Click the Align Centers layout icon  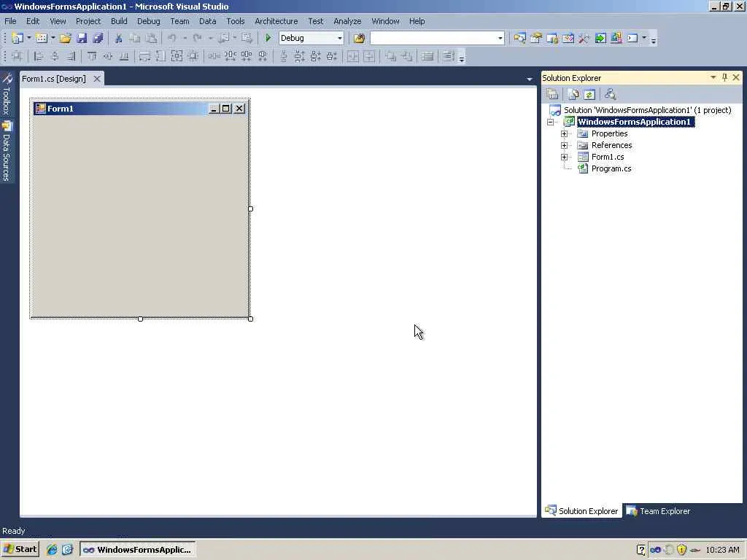point(55,56)
